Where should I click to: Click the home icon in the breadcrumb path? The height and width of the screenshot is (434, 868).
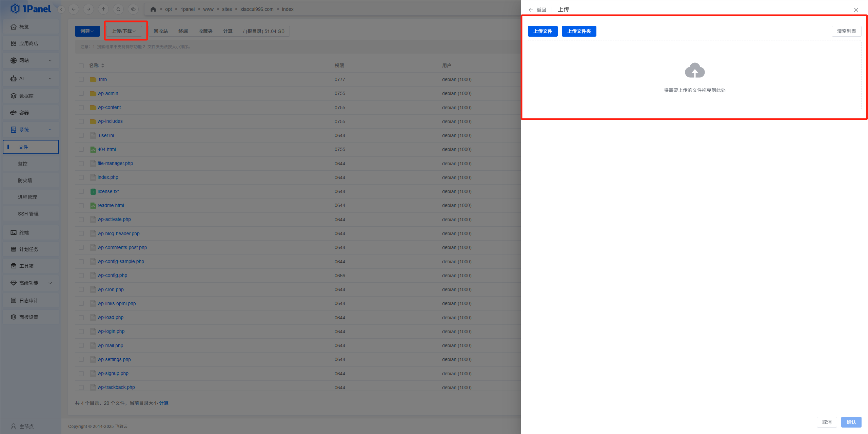(x=153, y=9)
